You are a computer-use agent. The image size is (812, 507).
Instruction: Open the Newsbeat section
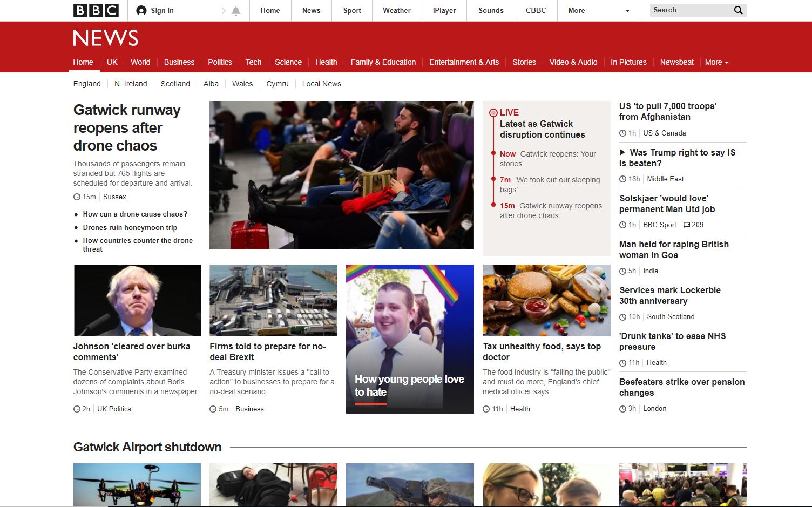pyautogui.click(x=676, y=62)
